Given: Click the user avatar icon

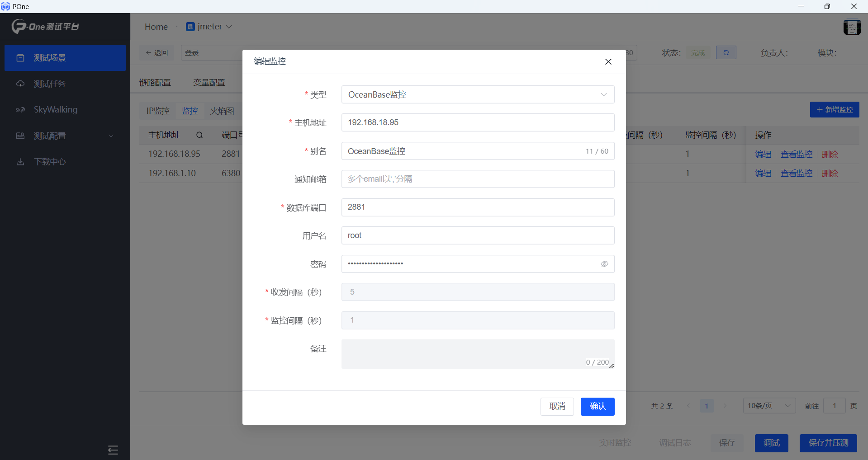Looking at the screenshot, I should pos(852,27).
